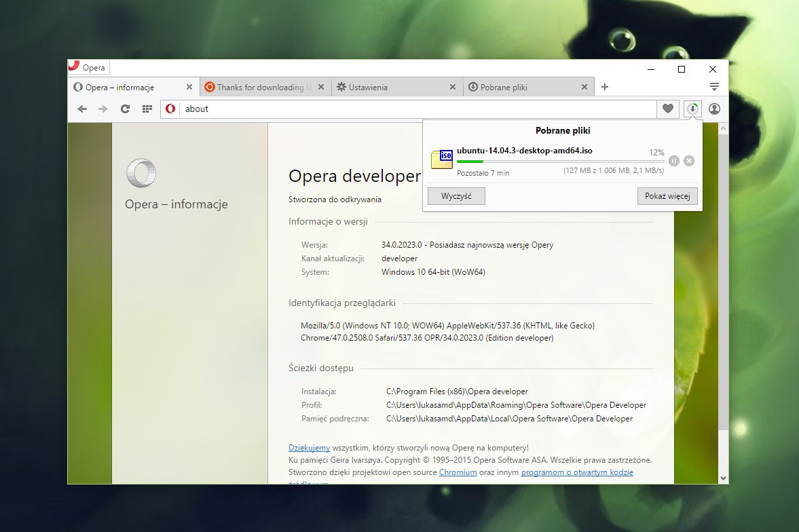Open the Chromium link
Image resolution: width=799 pixels, height=532 pixels.
coord(458,472)
